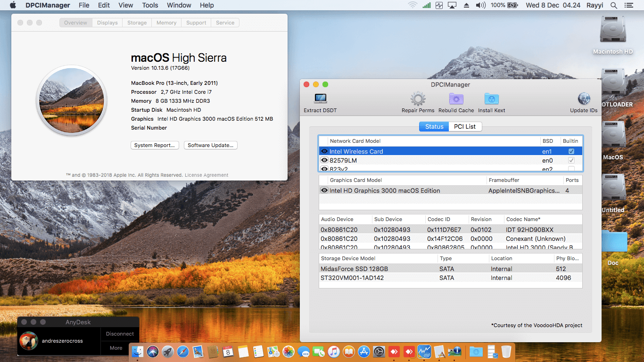Click the Wi-Fi status icon
Viewport: 644px width, 362px height.
tap(413, 5)
